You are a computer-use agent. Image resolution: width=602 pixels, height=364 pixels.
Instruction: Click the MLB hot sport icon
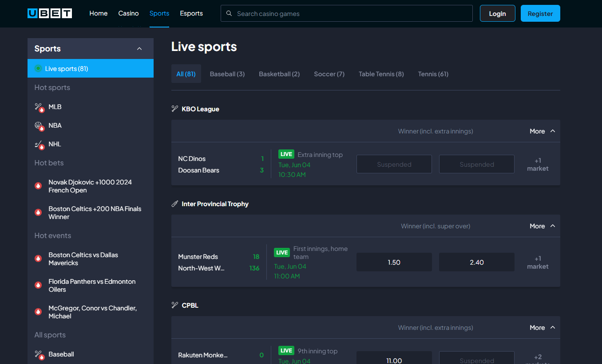pyautogui.click(x=40, y=107)
